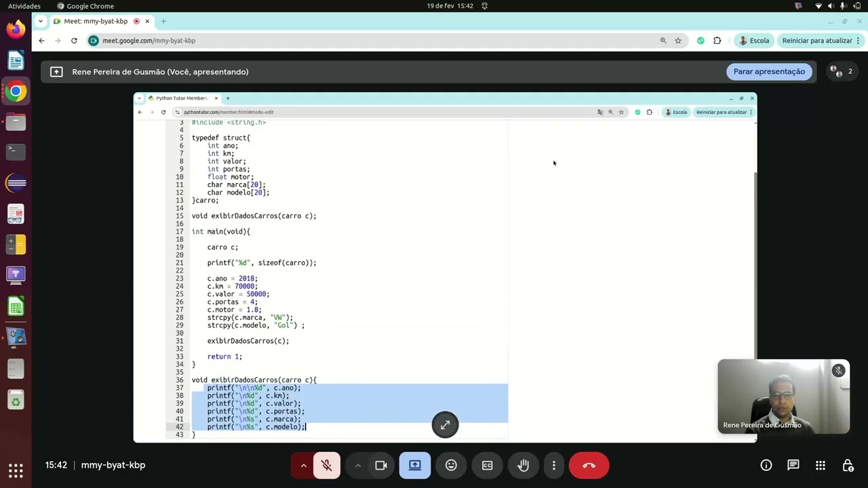Image resolution: width=868 pixels, height=488 pixels.
Task: Click Escola profile in shared window
Action: (x=676, y=112)
